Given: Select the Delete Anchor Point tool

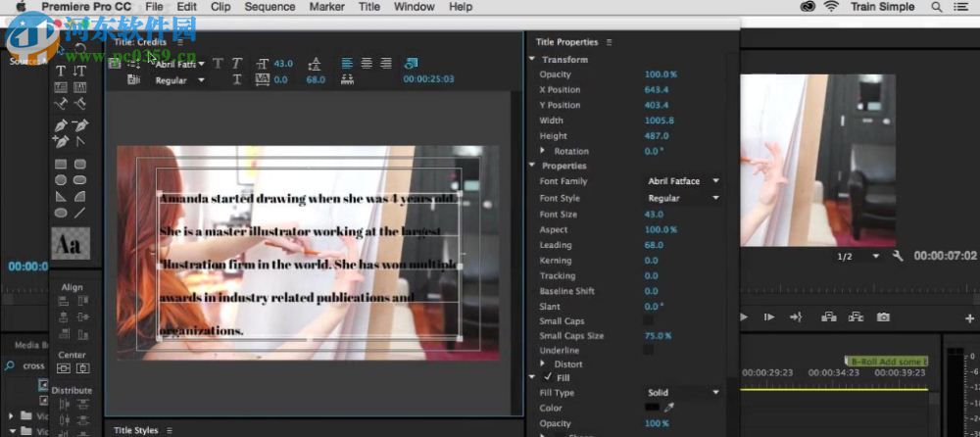Looking at the screenshot, I should pos(80,125).
